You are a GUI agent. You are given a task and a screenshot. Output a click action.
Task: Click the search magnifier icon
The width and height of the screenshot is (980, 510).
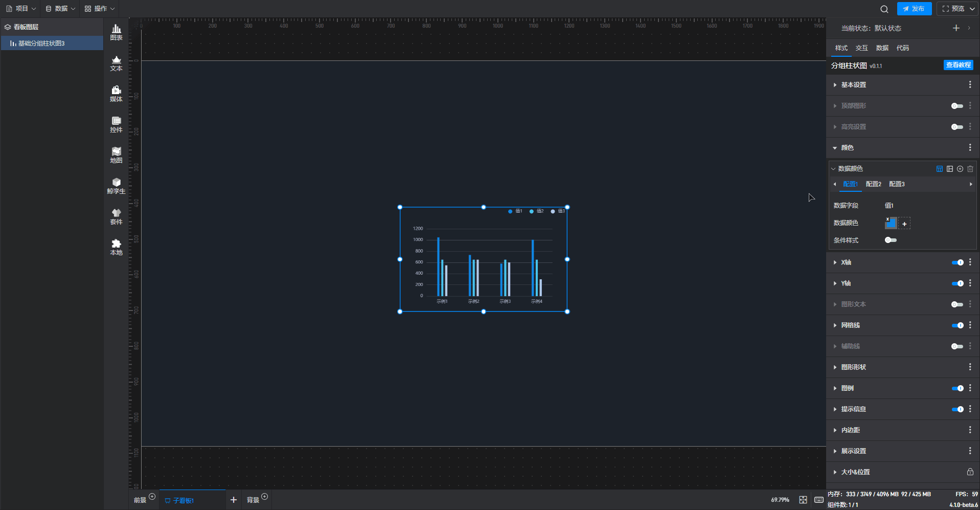[884, 9]
